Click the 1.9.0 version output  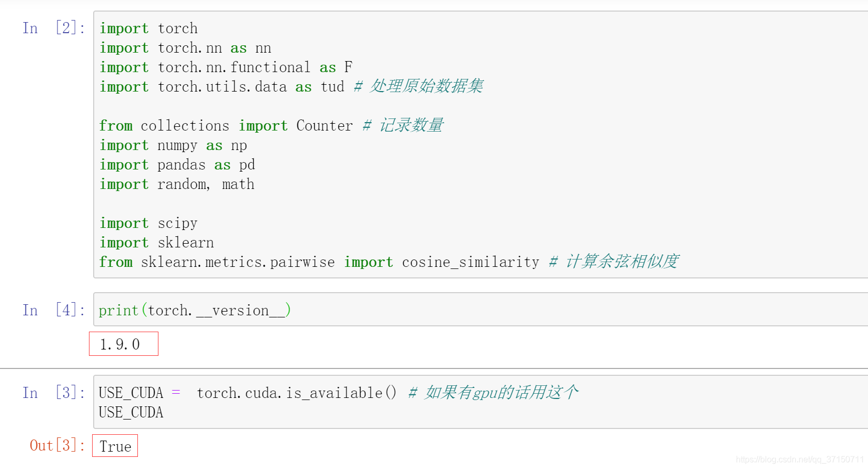(120, 344)
